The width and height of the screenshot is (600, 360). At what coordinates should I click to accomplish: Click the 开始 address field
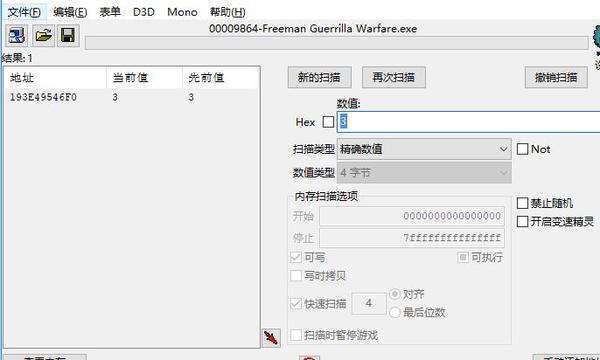pyautogui.click(x=412, y=216)
